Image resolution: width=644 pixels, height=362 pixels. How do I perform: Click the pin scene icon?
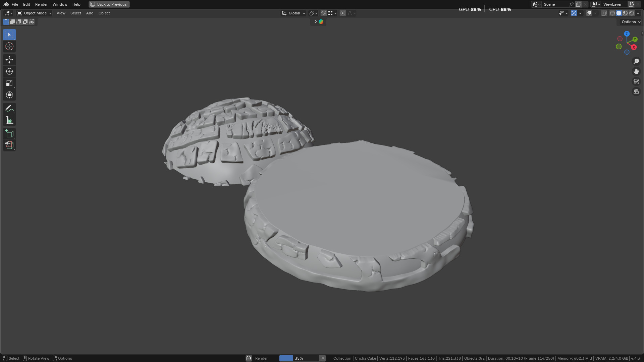coord(571,4)
